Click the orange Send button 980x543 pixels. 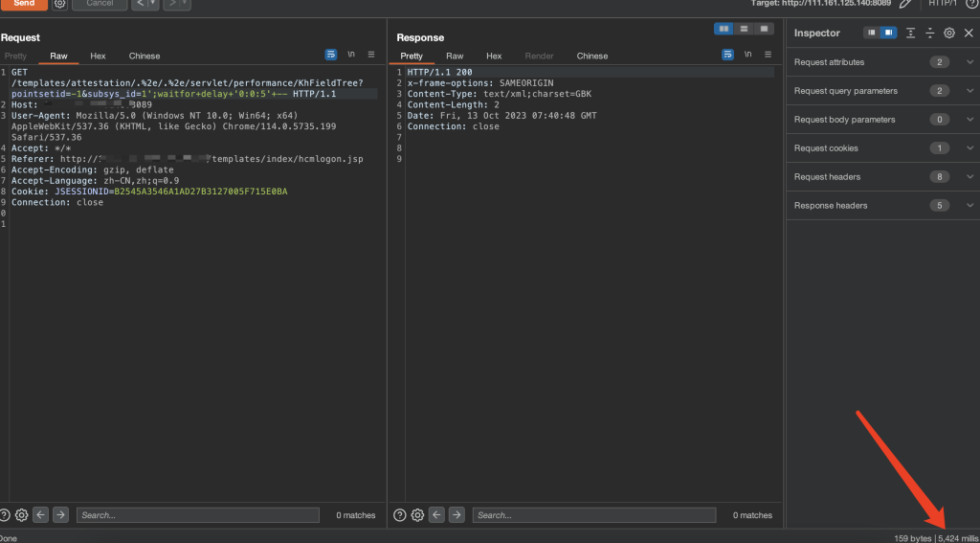point(24,4)
